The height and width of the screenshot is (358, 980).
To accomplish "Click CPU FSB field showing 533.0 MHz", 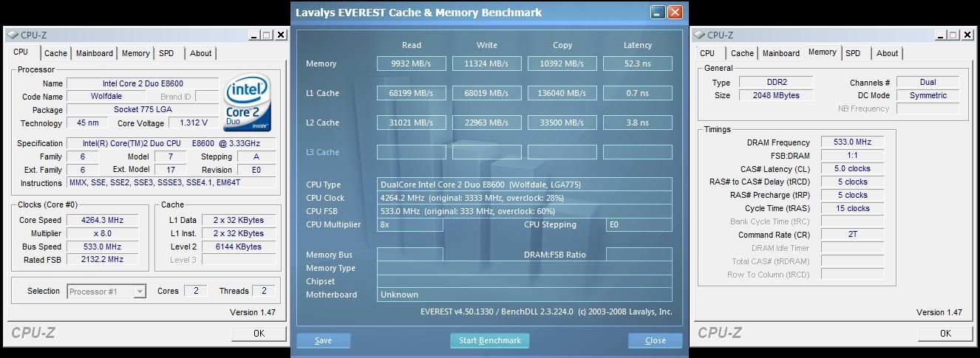I will tap(525, 211).
